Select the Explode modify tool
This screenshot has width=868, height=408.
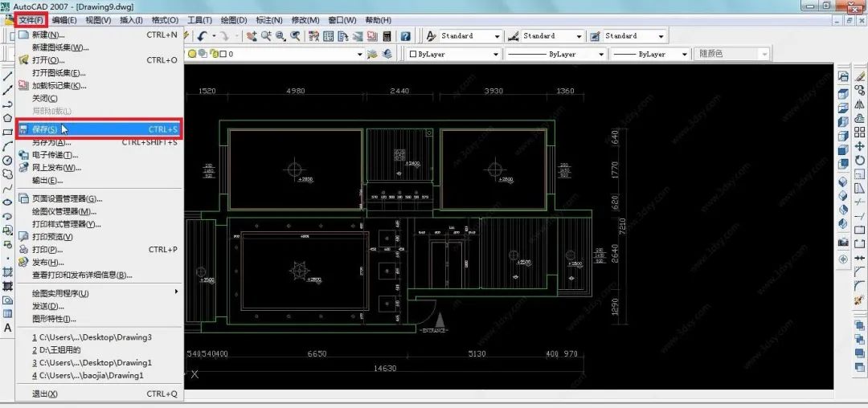pyautogui.click(x=860, y=300)
